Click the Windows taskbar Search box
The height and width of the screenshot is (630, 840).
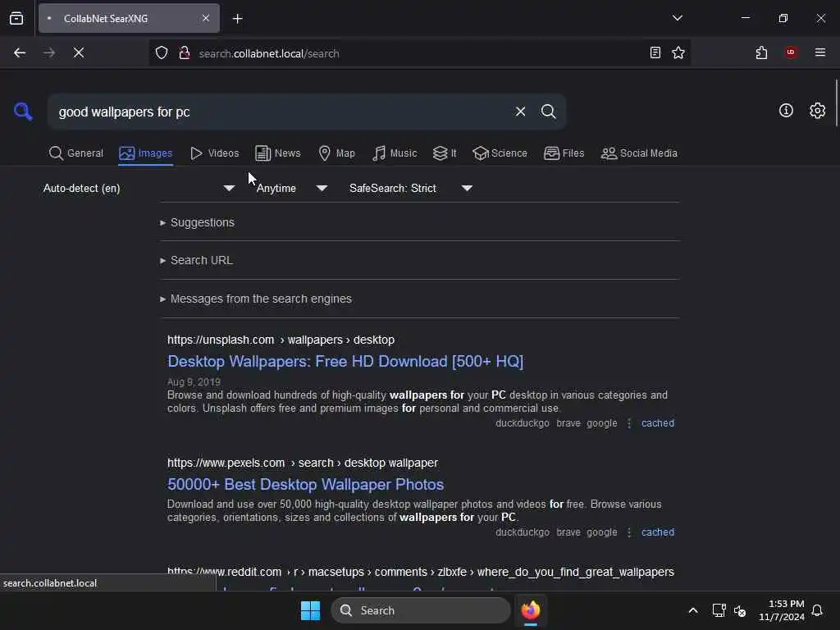[x=421, y=610]
